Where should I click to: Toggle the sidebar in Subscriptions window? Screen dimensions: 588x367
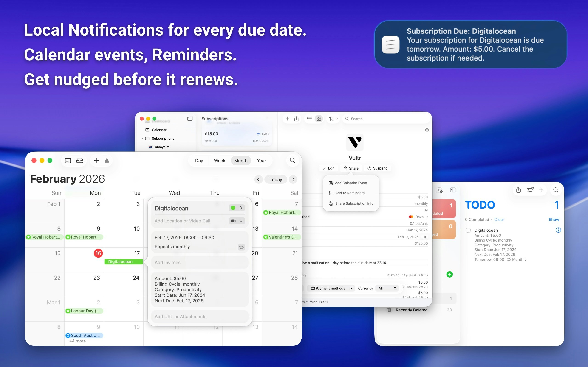click(190, 119)
